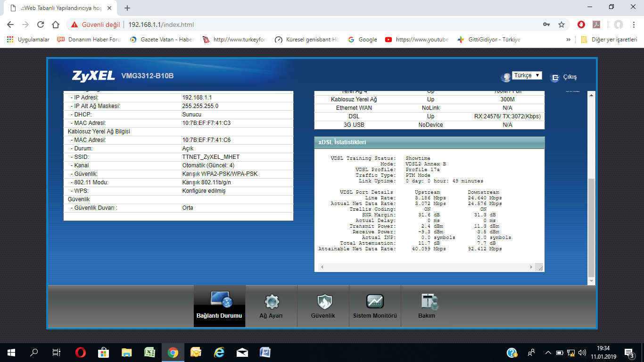Viewport: 644px width, 362px height.
Task: Open Microsoft Store from the taskbar
Action: click(x=104, y=352)
